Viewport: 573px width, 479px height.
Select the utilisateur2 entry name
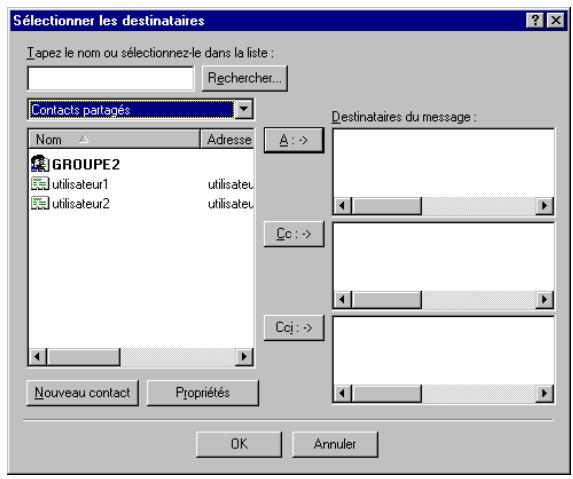[80, 204]
